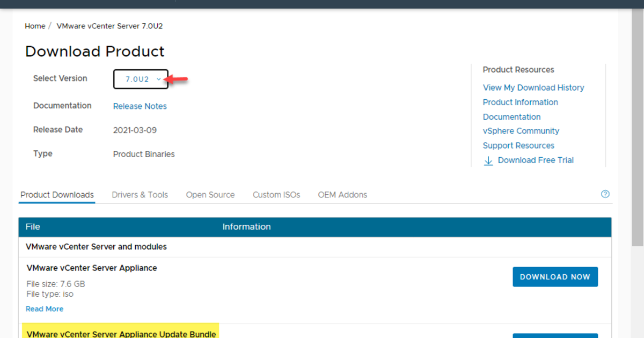The height and width of the screenshot is (338, 644).
Task: Switch to OEM Addons tab
Action: point(342,195)
